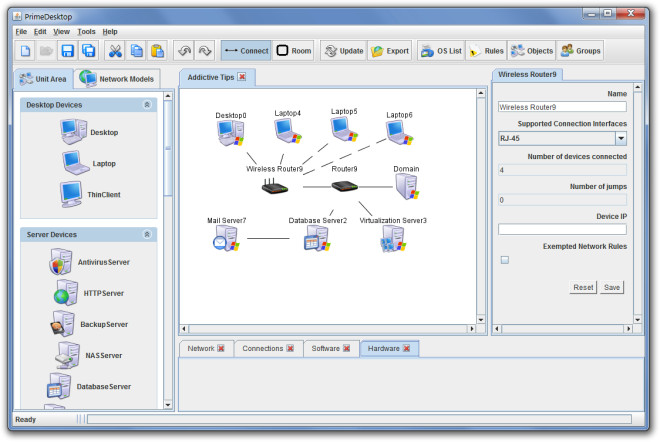The width and height of the screenshot is (660, 442).
Task: Close the Network bottom tab
Action: click(x=221, y=348)
